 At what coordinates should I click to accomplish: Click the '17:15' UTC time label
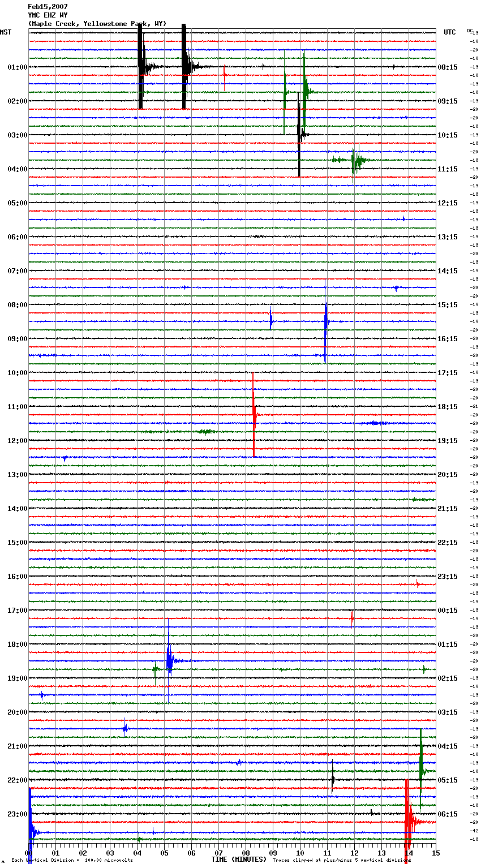pos(448,373)
